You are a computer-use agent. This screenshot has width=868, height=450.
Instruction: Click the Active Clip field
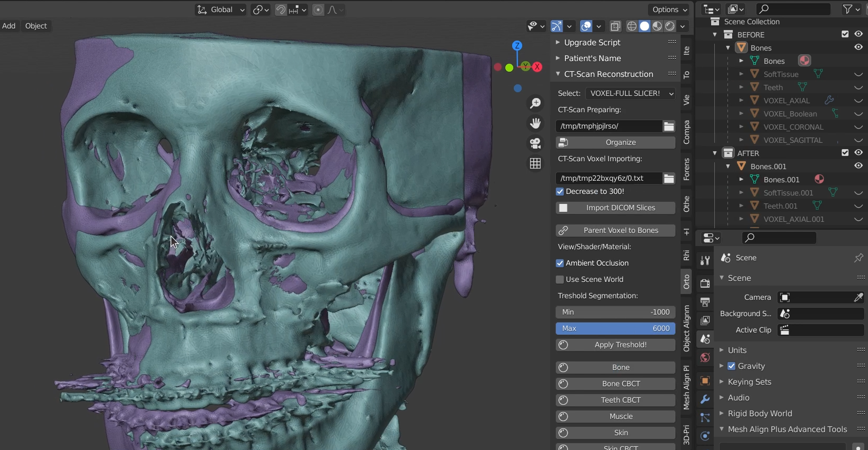click(821, 330)
